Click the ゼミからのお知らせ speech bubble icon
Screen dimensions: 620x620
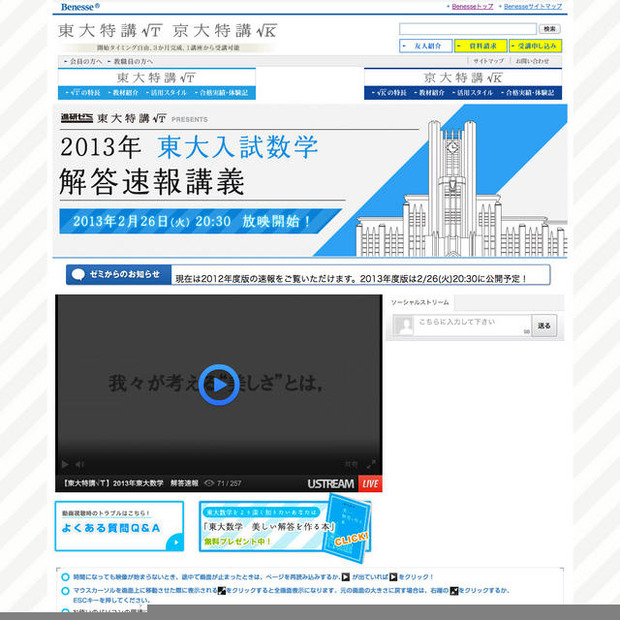point(78,274)
